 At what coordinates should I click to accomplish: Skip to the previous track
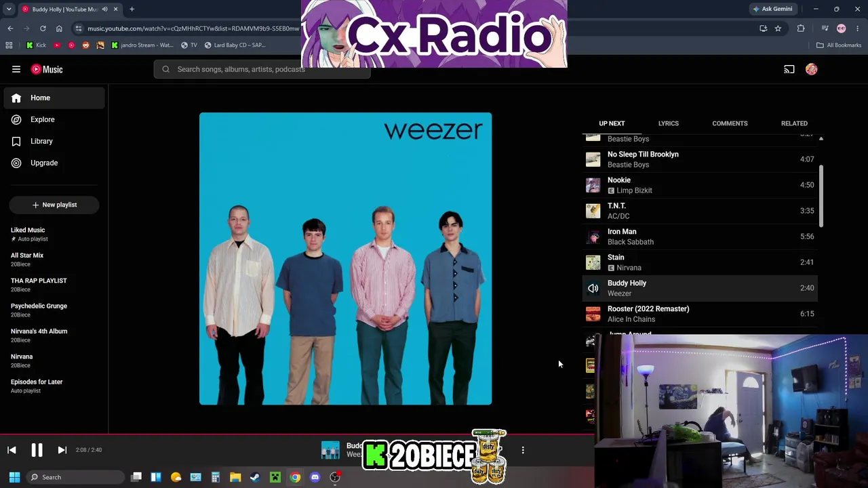click(12, 450)
